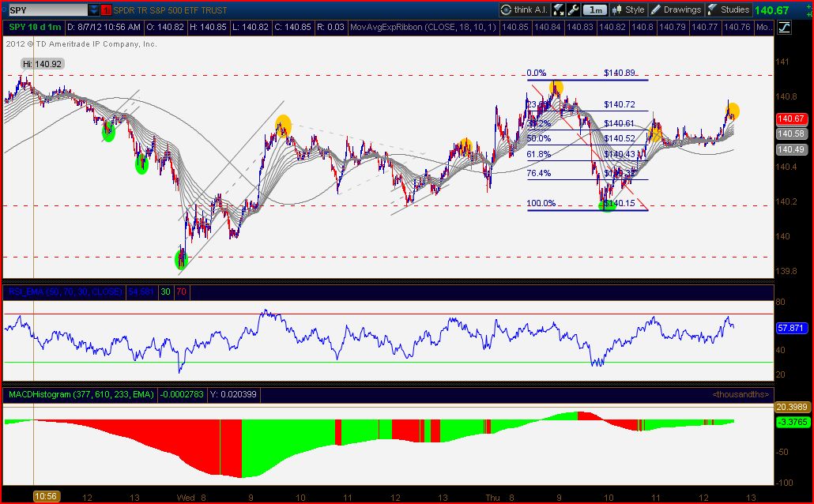Click the RSI_EMA study header
Screen dimensions: 814x504
click(65, 291)
